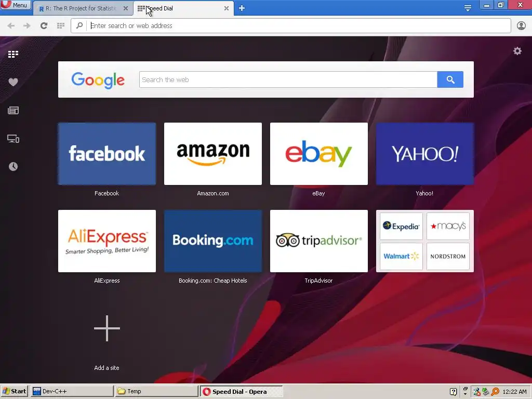This screenshot has width=532, height=399.
Task: Close the R Project tab
Action: (x=126, y=8)
